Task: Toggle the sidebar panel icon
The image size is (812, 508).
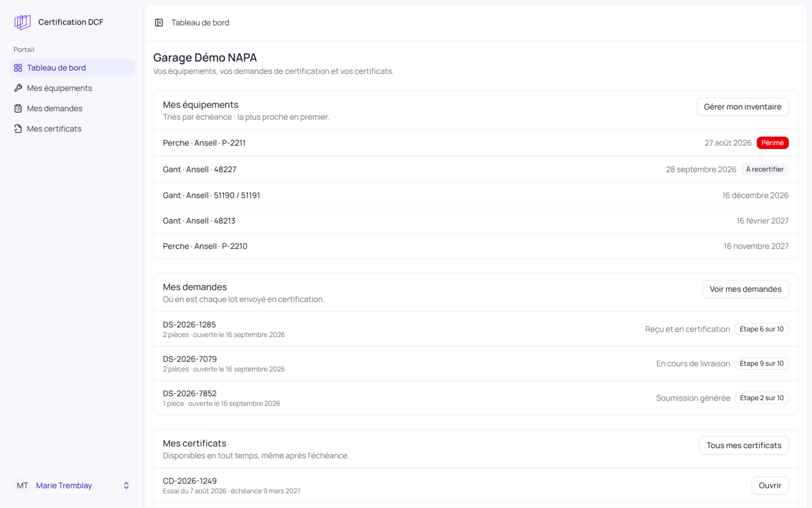Action: (x=159, y=23)
